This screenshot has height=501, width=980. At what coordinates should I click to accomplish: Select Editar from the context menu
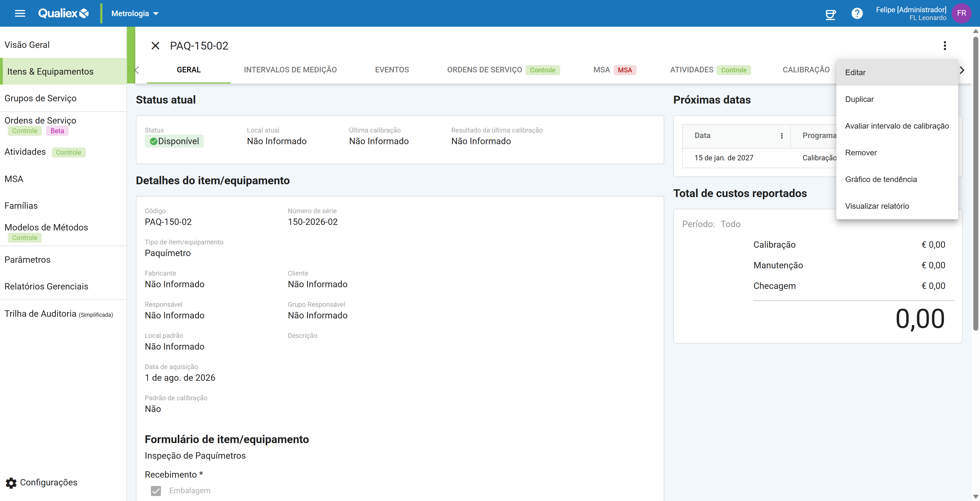pos(897,72)
